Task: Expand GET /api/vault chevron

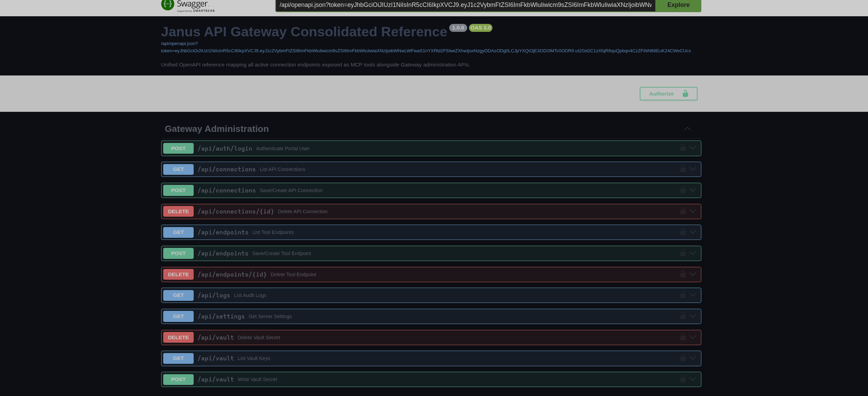Action: click(x=692, y=358)
